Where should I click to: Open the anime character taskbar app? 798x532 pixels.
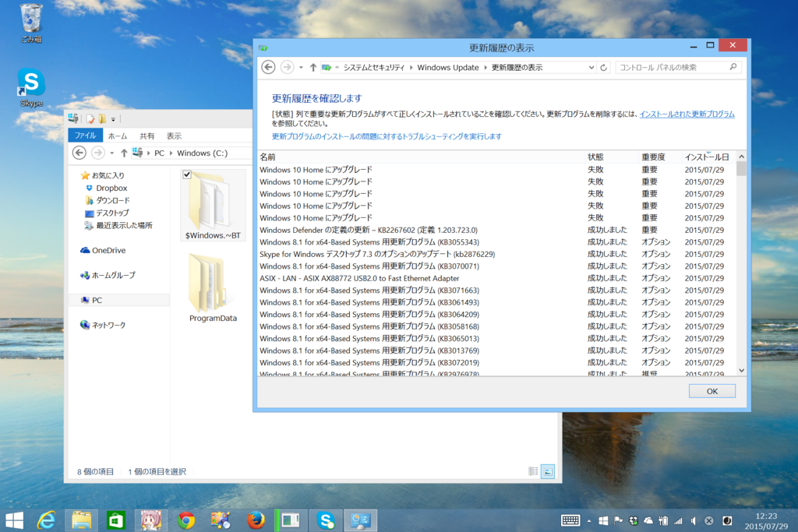(151, 520)
